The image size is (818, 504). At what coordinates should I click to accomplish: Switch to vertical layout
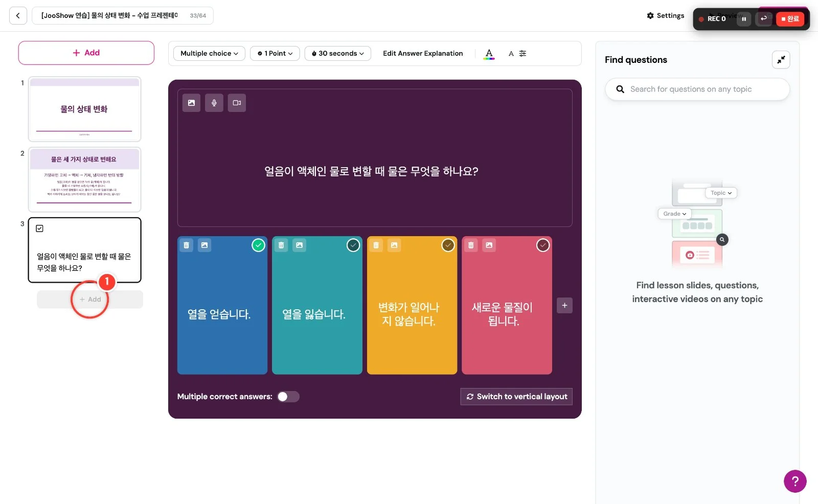pos(516,397)
